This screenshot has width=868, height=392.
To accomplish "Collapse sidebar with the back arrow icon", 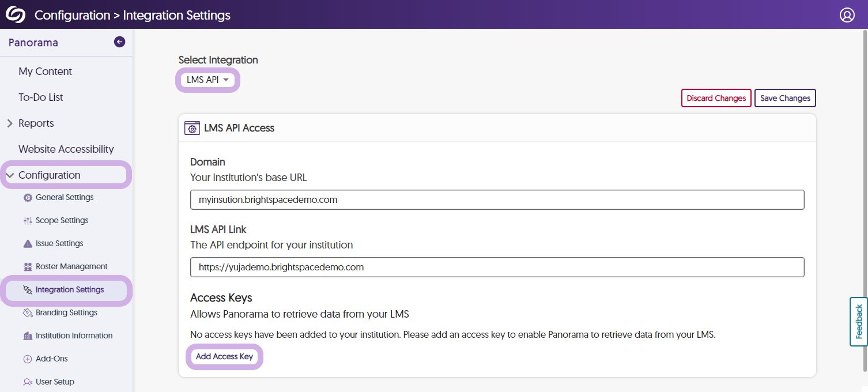I will [x=119, y=42].
